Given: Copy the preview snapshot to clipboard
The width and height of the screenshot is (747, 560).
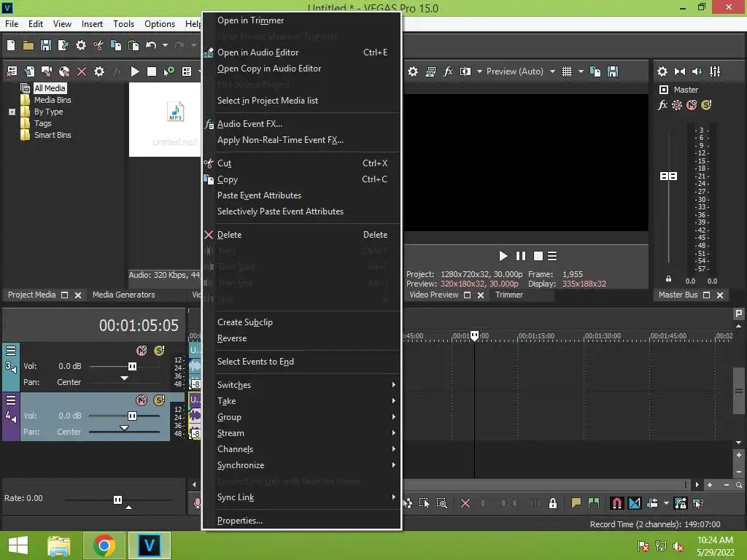Looking at the screenshot, I should point(595,71).
